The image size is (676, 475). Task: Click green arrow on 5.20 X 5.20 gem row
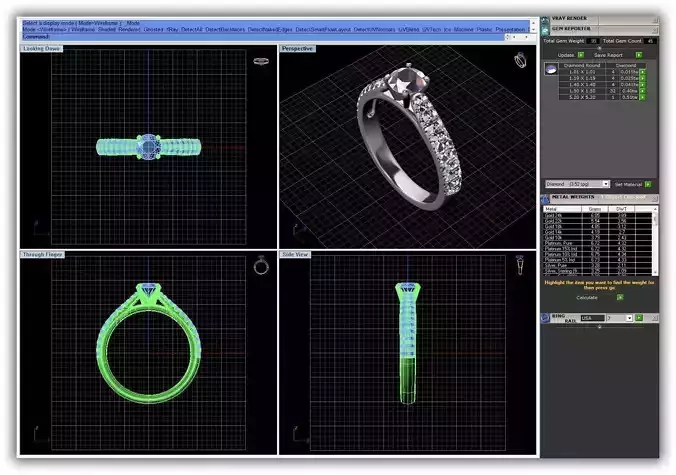point(642,97)
